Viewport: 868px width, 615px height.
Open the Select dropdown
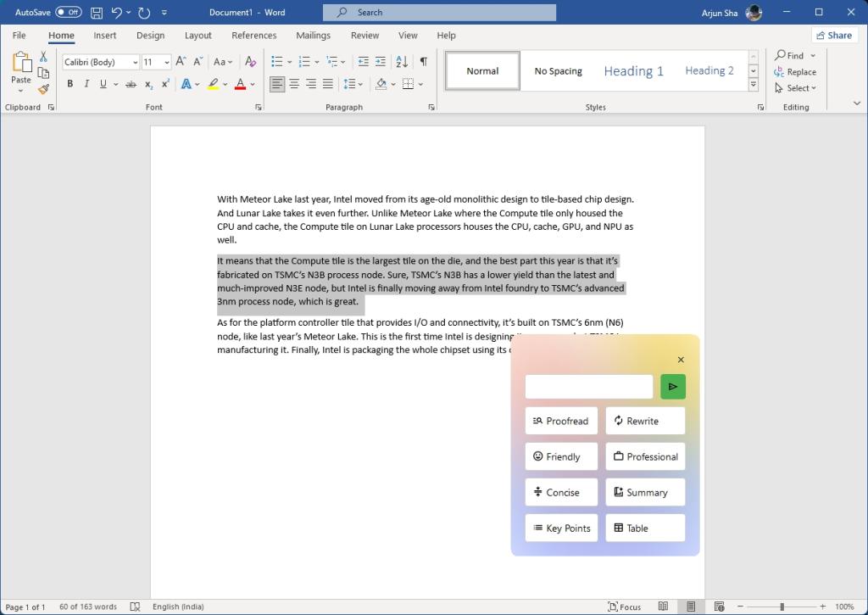pos(795,88)
